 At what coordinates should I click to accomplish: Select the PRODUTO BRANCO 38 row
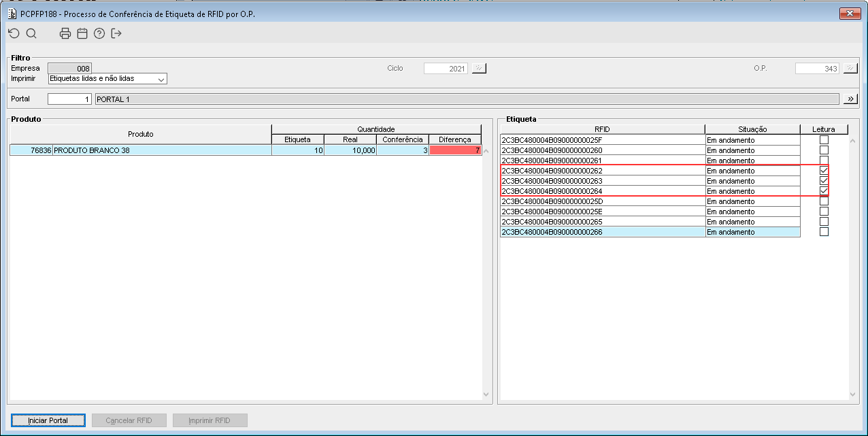245,150
